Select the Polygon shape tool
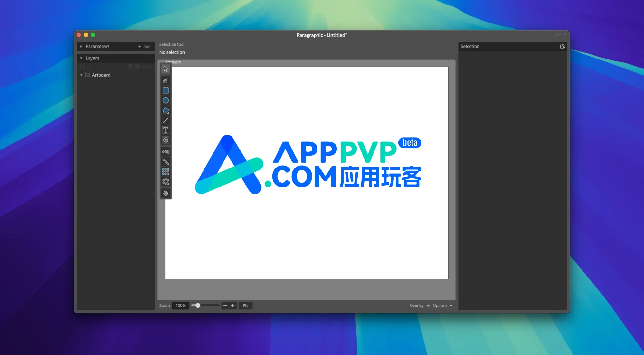This screenshot has height=355, width=644. click(166, 111)
